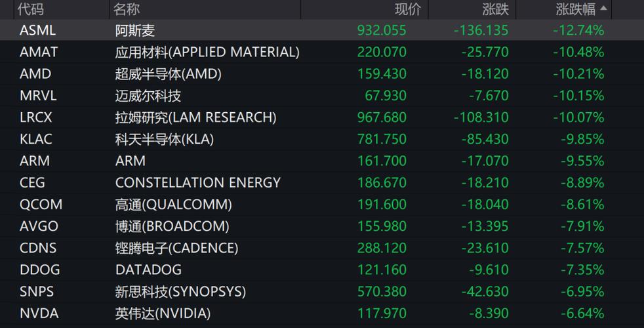Click CDNS price 288.120
The width and height of the screenshot is (644, 328).
click(x=382, y=248)
